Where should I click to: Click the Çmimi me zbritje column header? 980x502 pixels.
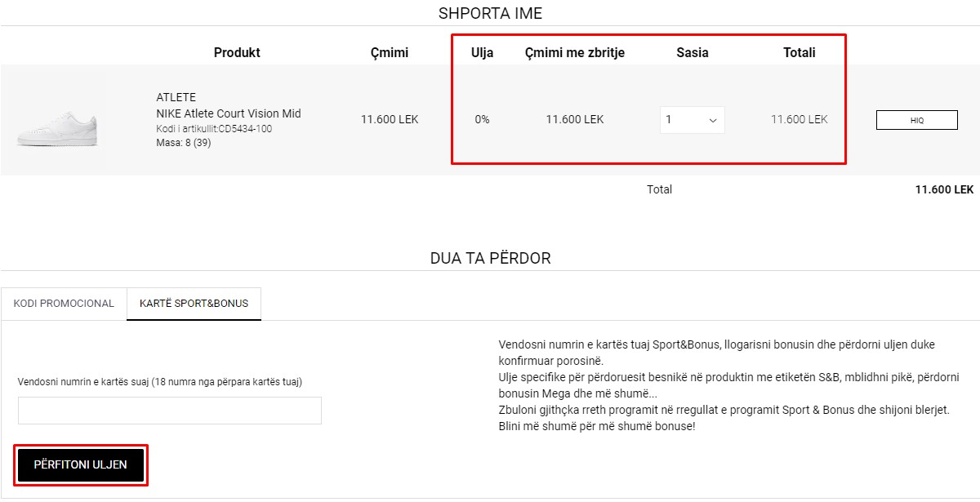pos(575,52)
